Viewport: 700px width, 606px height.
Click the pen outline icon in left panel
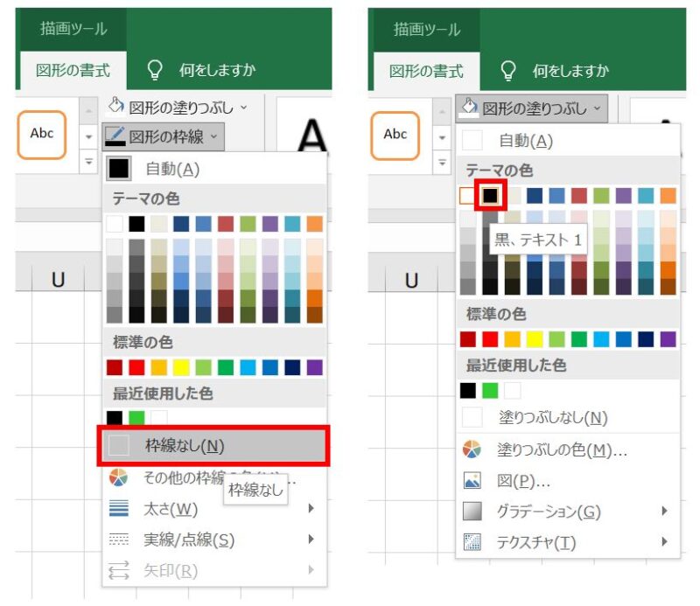[115, 136]
